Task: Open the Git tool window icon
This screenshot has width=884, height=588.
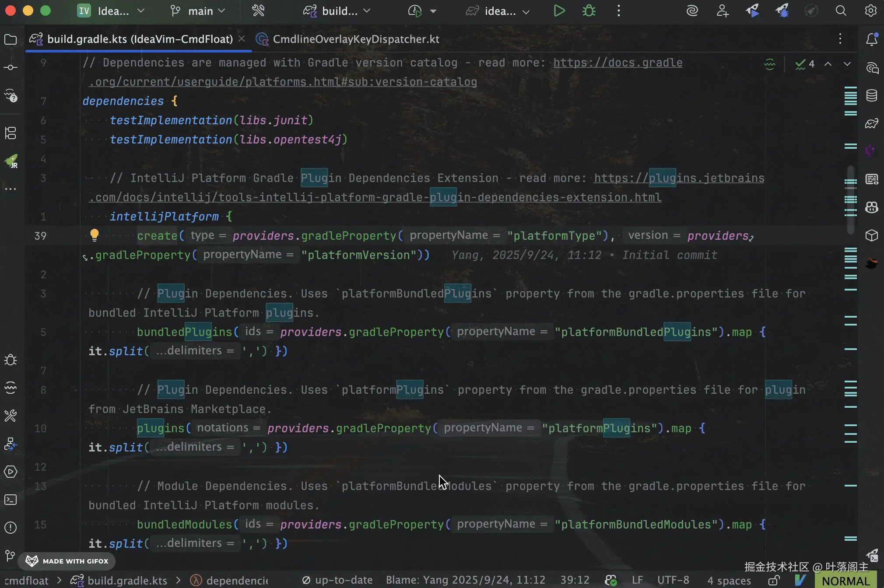Action: point(11,556)
